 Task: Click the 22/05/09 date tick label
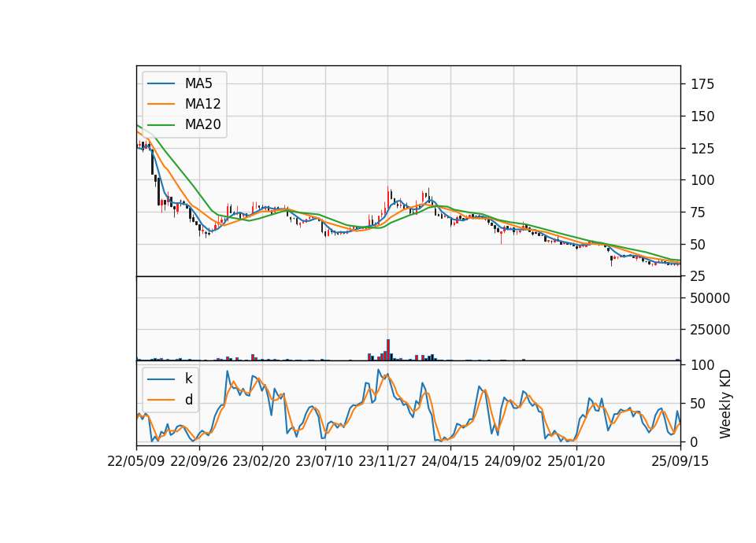(136, 461)
